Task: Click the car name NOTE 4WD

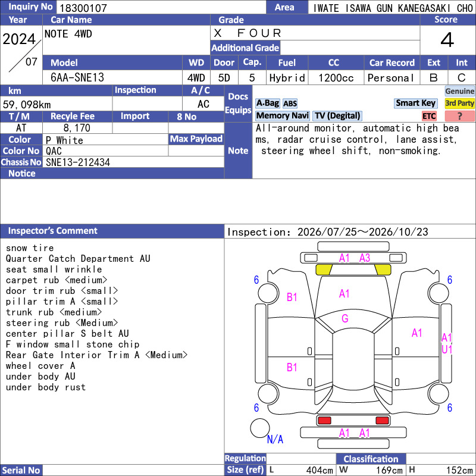Action: 68,34
